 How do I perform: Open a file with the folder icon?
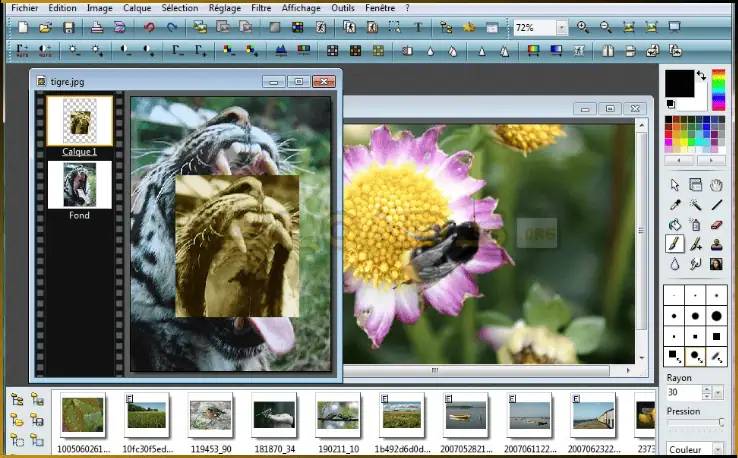(46, 27)
